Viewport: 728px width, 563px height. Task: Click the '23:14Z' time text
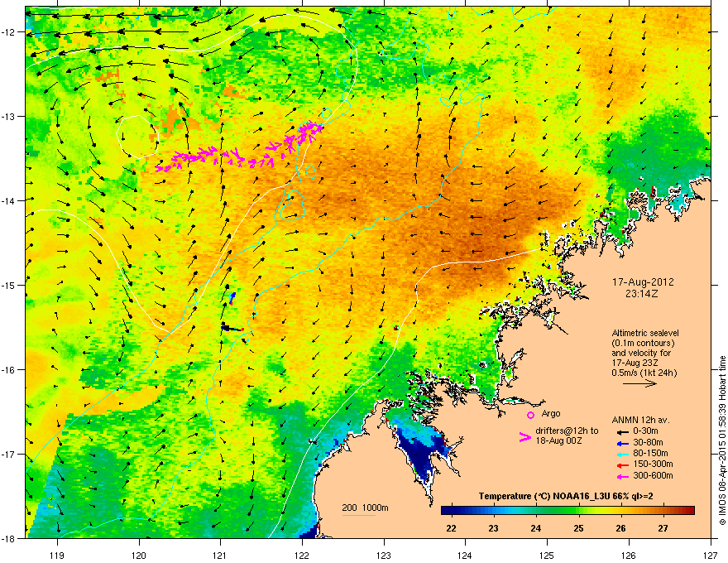[642, 294]
